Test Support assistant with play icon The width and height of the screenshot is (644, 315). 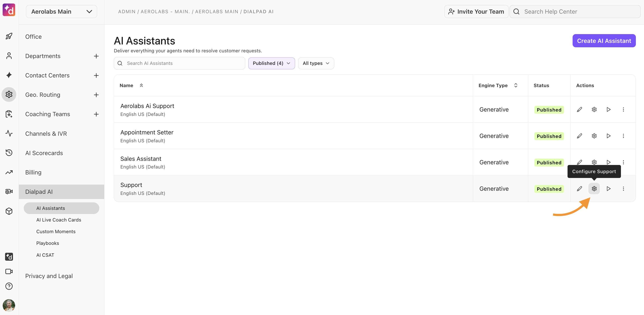tap(609, 189)
